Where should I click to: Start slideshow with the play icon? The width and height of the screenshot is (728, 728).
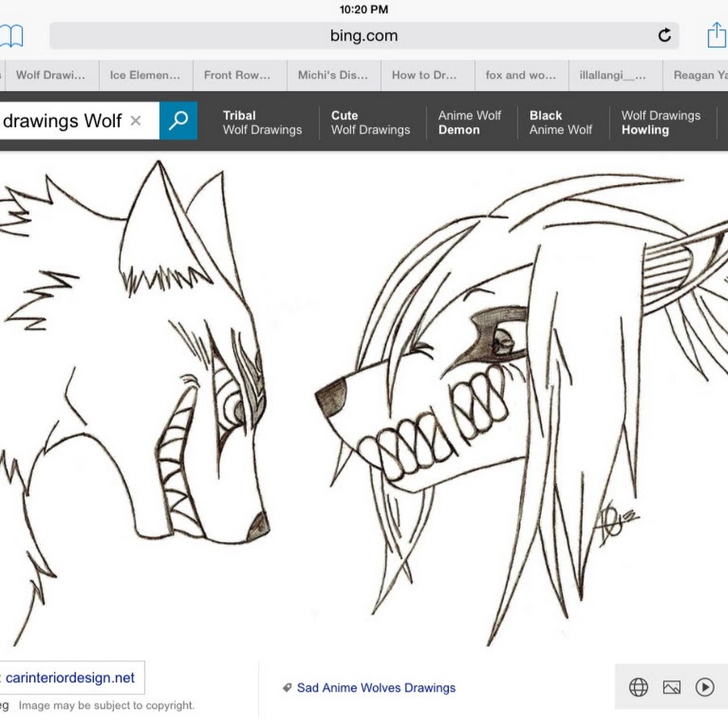(705, 688)
